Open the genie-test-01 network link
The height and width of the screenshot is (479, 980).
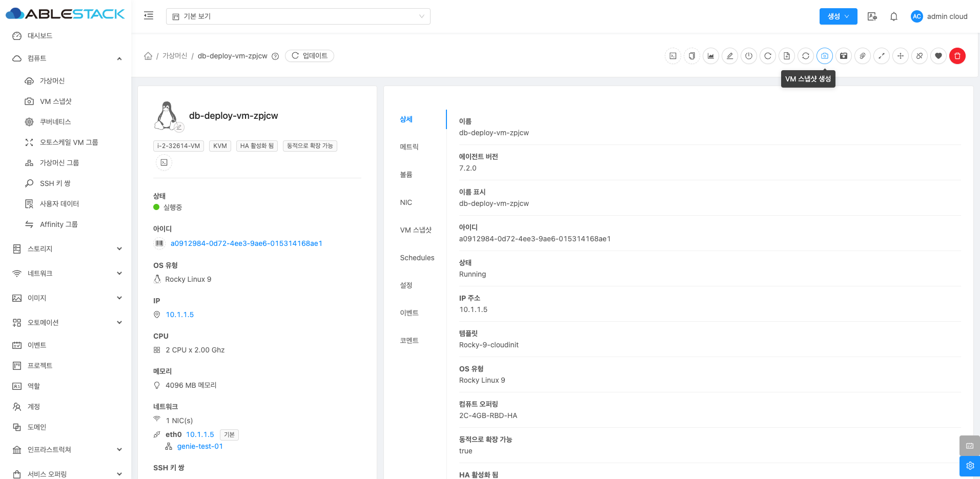(x=200, y=446)
